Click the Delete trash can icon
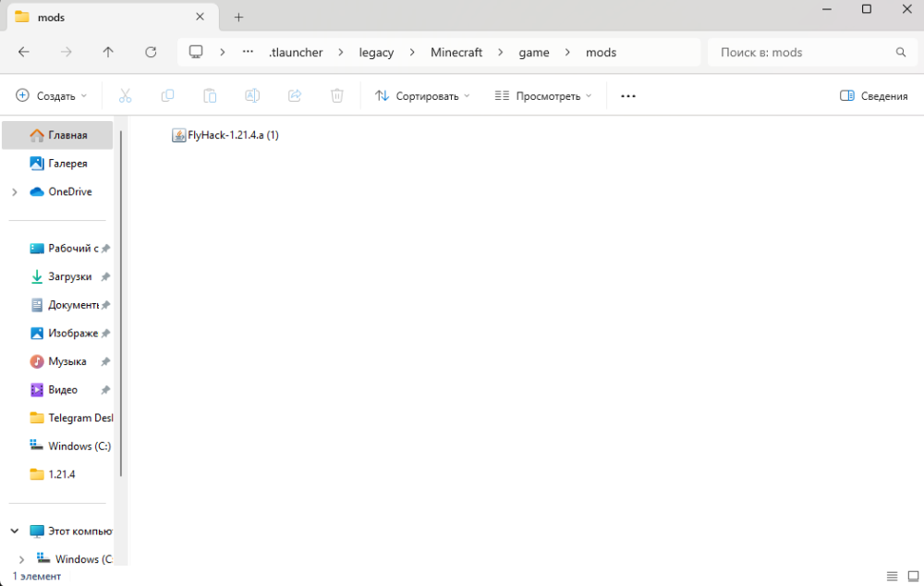This screenshot has height=586, width=924. tap(337, 95)
